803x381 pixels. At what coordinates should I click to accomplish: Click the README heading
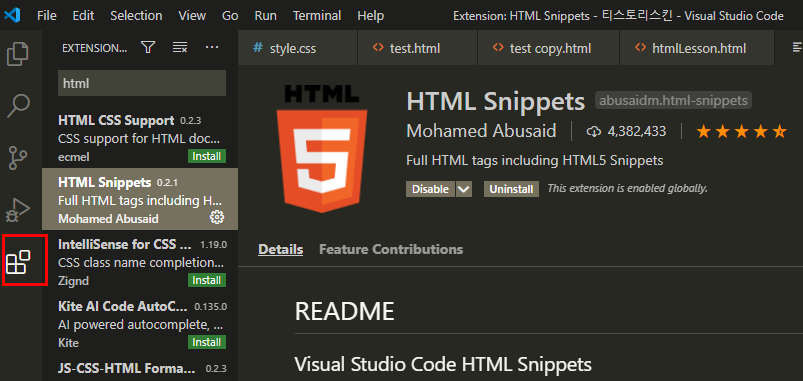pos(344,311)
